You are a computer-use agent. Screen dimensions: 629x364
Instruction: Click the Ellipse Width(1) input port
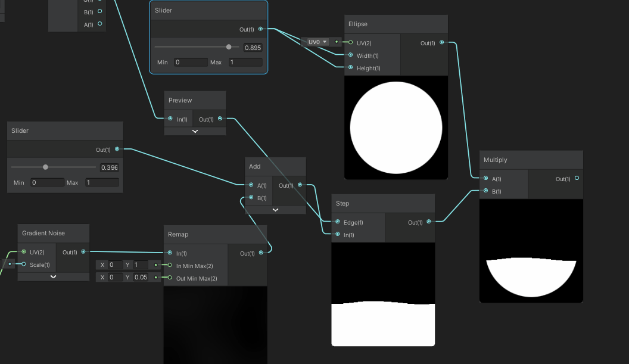pos(351,55)
